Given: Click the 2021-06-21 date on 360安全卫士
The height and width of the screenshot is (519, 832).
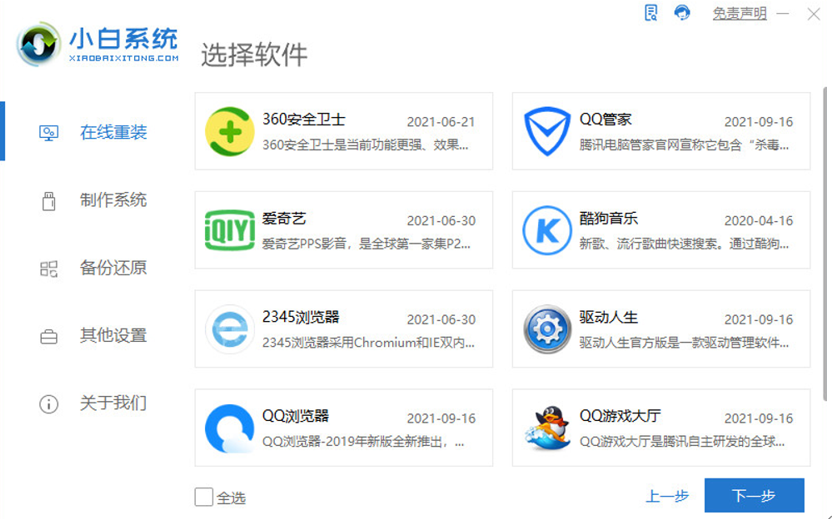Looking at the screenshot, I should (x=441, y=122).
